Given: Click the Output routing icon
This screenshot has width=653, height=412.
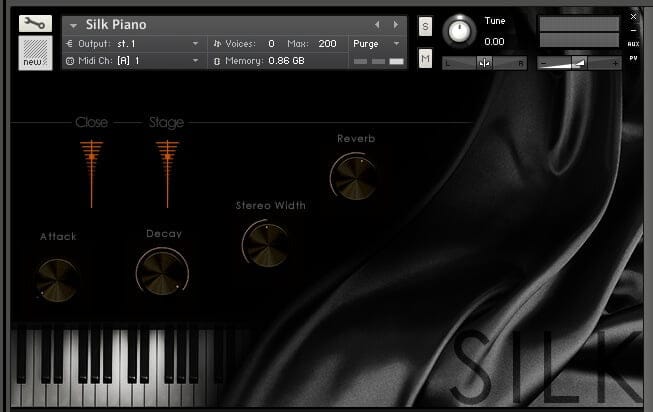Looking at the screenshot, I should pos(70,44).
